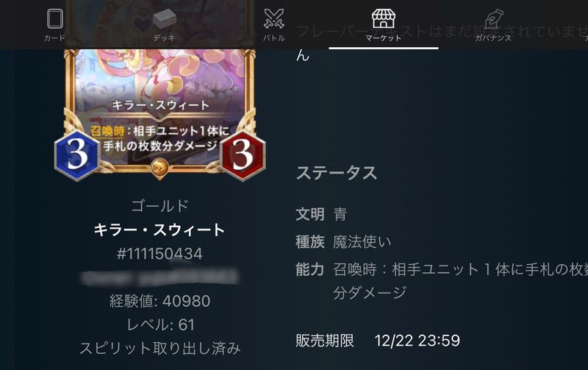588x370 pixels.
Task: Open the ガバナンス voting icon
Action: (493, 19)
